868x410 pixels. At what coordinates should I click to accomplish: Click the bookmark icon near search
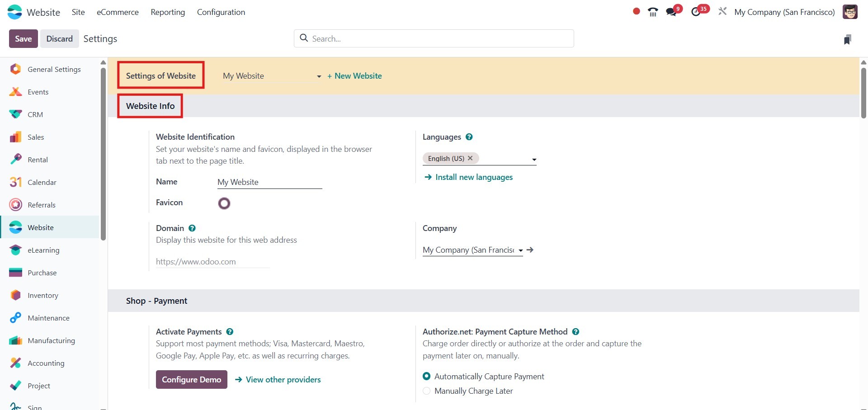[x=847, y=39]
